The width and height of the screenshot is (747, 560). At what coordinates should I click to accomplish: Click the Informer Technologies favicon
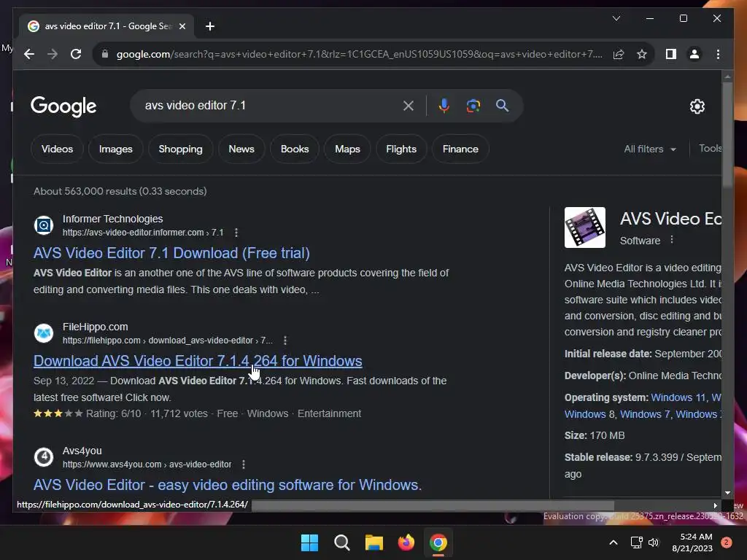[x=44, y=225]
